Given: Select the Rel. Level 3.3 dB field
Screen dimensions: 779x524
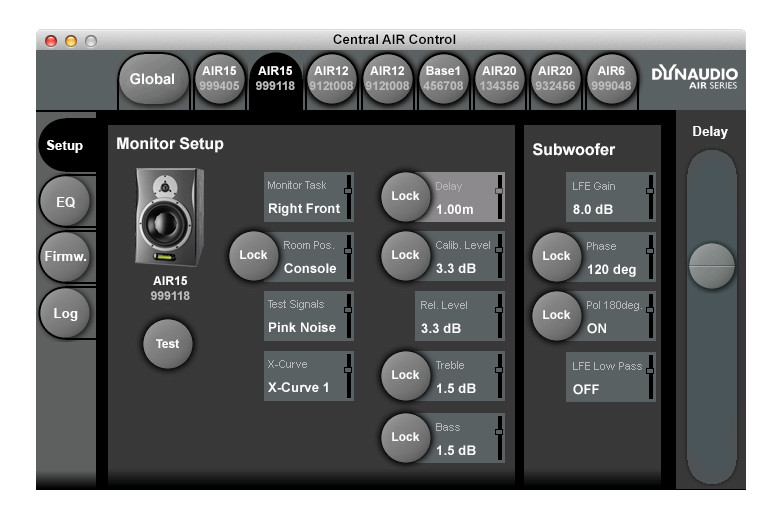Looking at the screenshot, I should (460, 316).
